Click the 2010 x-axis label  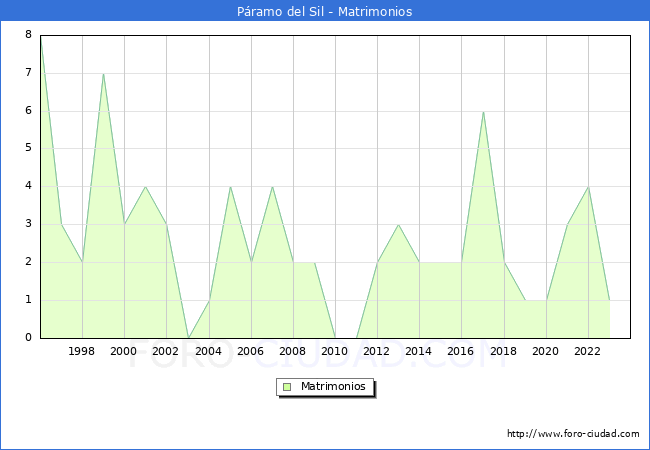tap(335, 351)
